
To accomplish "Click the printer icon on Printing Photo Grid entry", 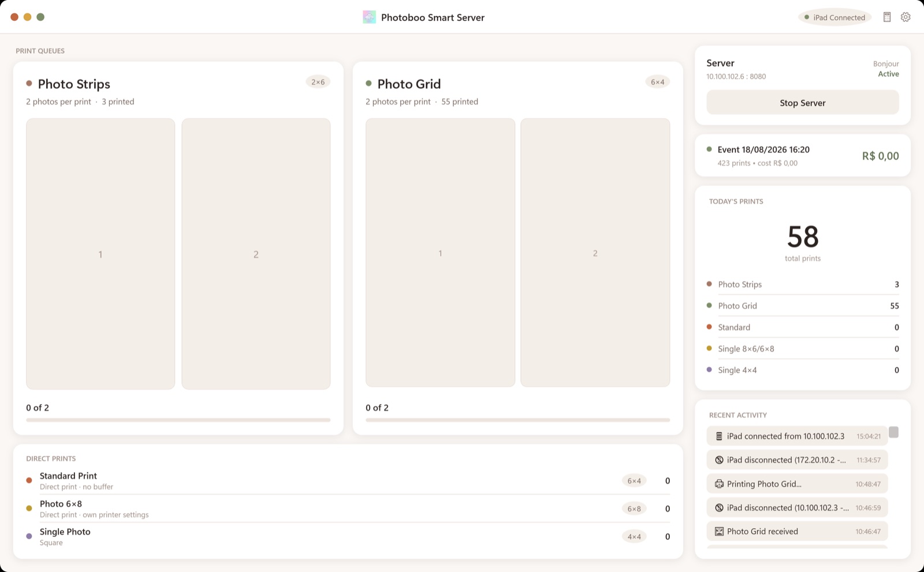I will [719, 484].
